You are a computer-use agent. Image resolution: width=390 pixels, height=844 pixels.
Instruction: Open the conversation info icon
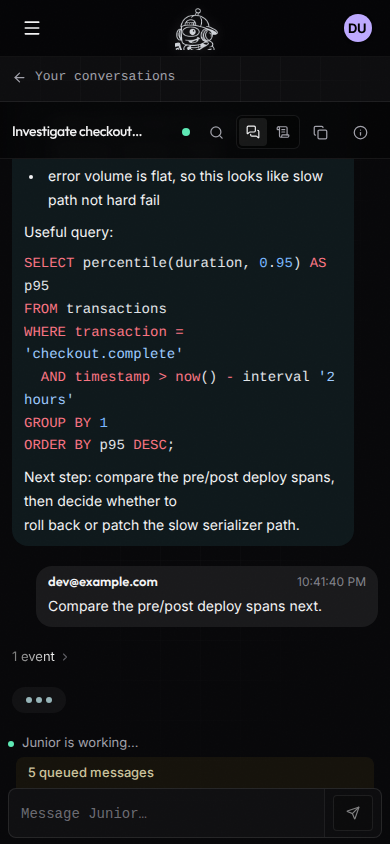click(x=360, y=132)
